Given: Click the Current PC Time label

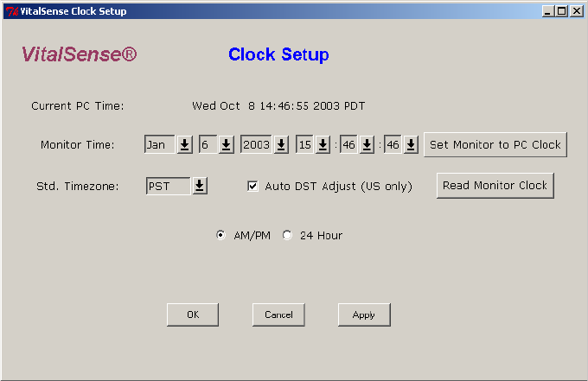Looking at the screenshot, I should tap(78, 106).
